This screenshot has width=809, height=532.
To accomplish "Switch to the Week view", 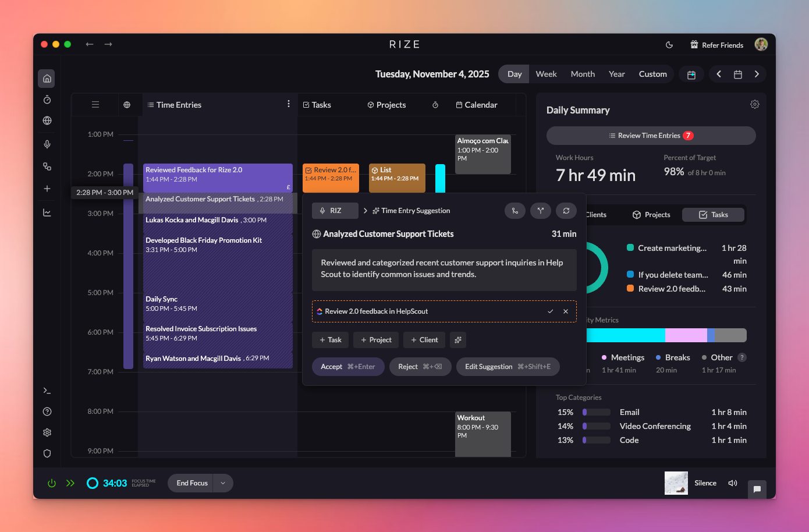I will coord(546,74).
